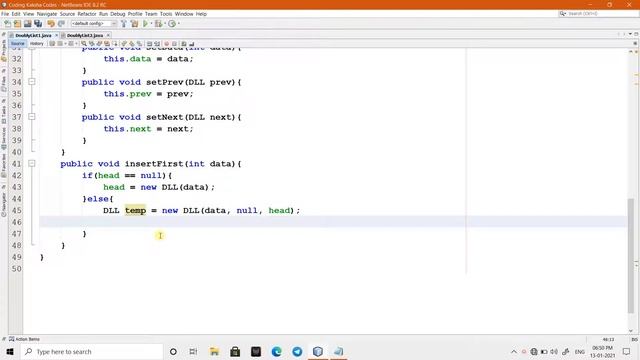Screen dimensions: 640x360
Task: Click the Clean and Build icon
Action: coord(134,24)
